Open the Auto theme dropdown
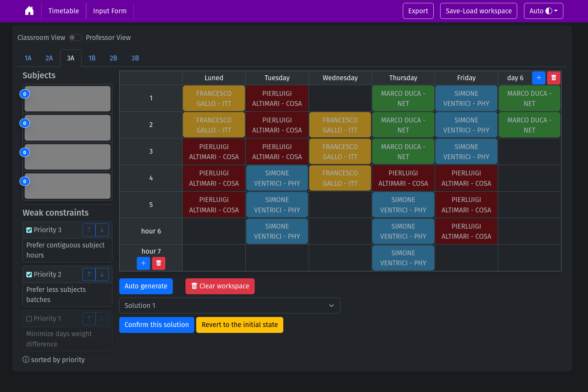Viewport: 588px width, 392px height. [543, 11]
